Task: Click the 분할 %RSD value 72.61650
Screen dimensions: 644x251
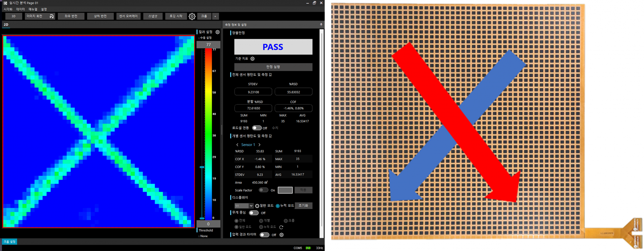Action: (253, 108)
